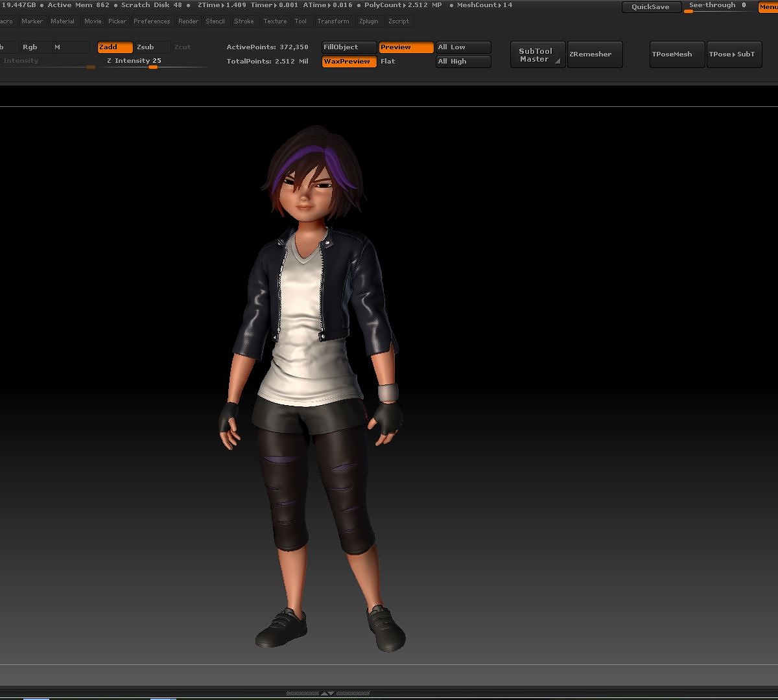Enable the Zsub sculpt mode
The width and height of the screenshot is (778, 700).
153,47
